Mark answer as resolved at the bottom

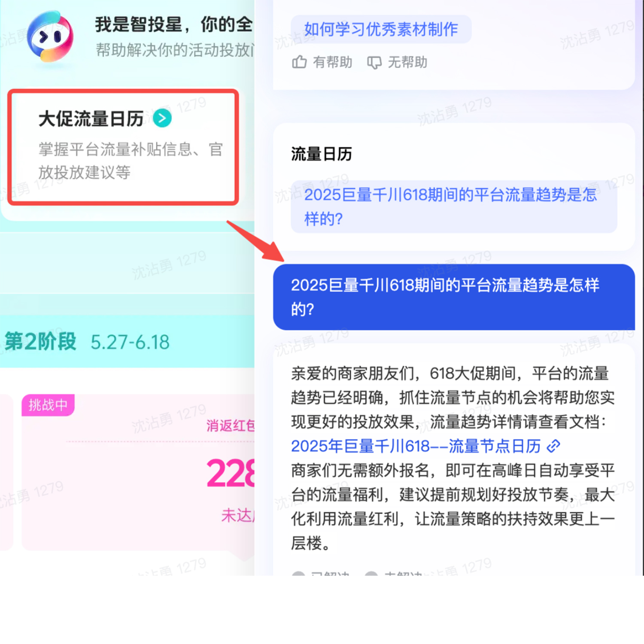coord(321,574)
